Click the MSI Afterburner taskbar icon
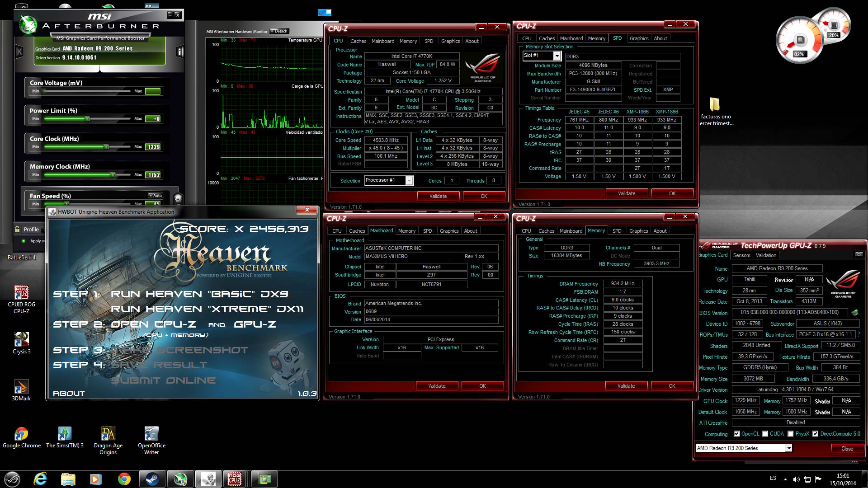This screenshot has width=868, height=488. pyautogui.click(x=180, y=479)
